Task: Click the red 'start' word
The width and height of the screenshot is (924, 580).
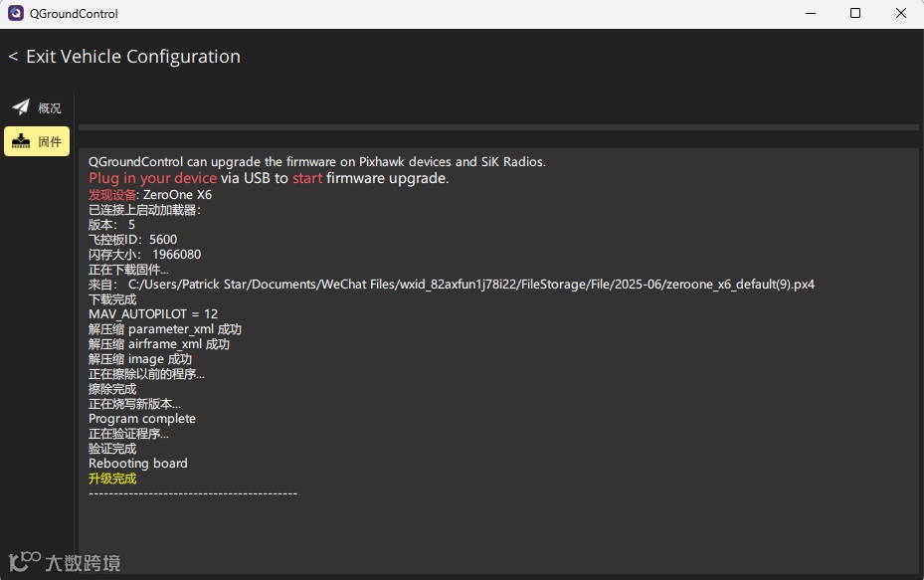Action: (x=307, y=178)
